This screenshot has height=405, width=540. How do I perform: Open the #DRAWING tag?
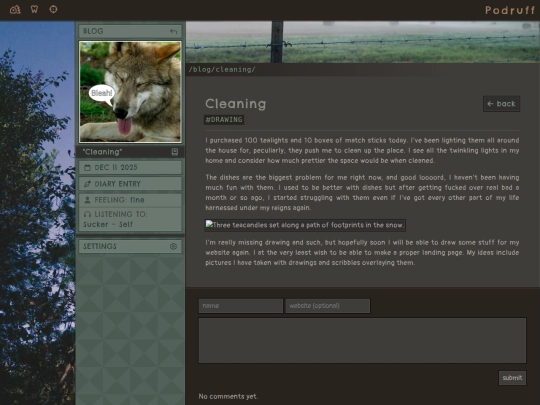224,120
